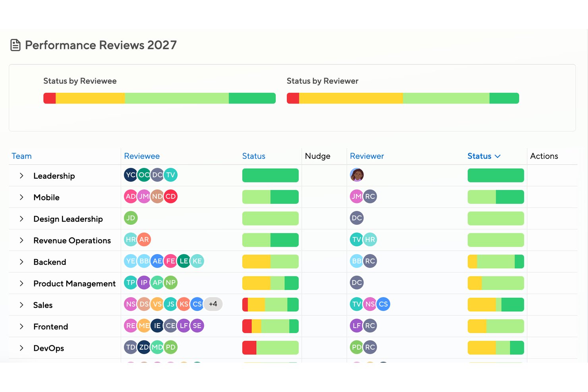Click the Status by Reviewer summary bar
588x392 pixels.
click(403, 98)
